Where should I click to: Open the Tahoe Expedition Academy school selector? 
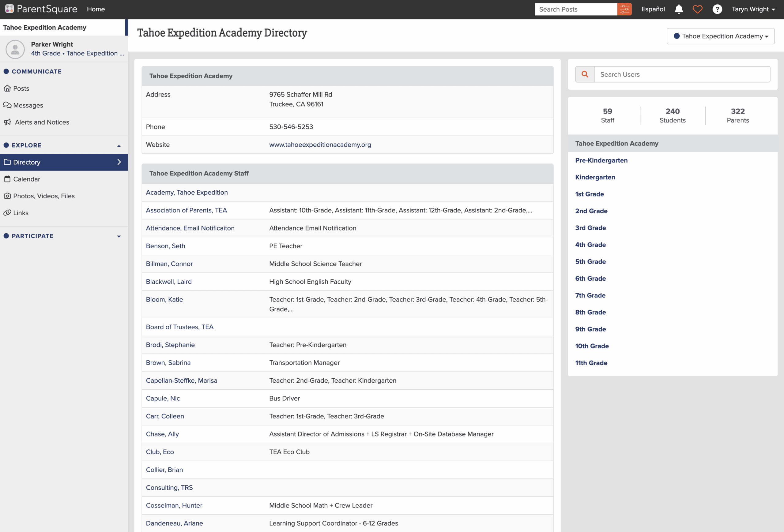pyautogui.click(x=721, y=36)
